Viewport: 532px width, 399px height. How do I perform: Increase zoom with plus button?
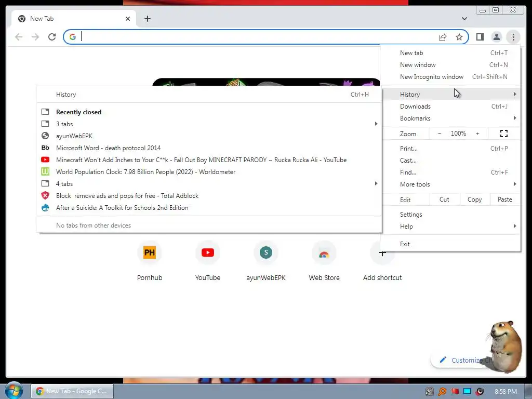pos(477,134)
